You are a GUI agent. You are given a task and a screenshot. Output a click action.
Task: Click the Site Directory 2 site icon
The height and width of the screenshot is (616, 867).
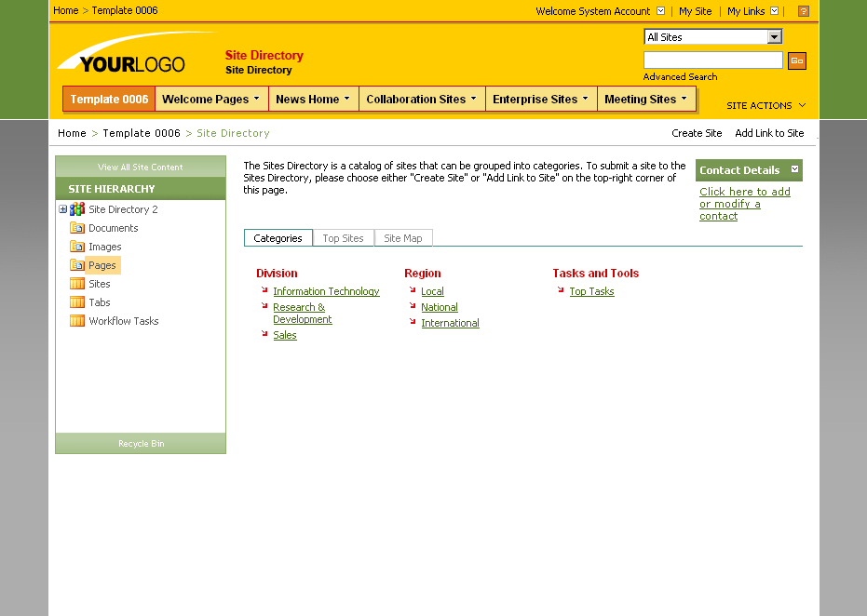point(75,209)
